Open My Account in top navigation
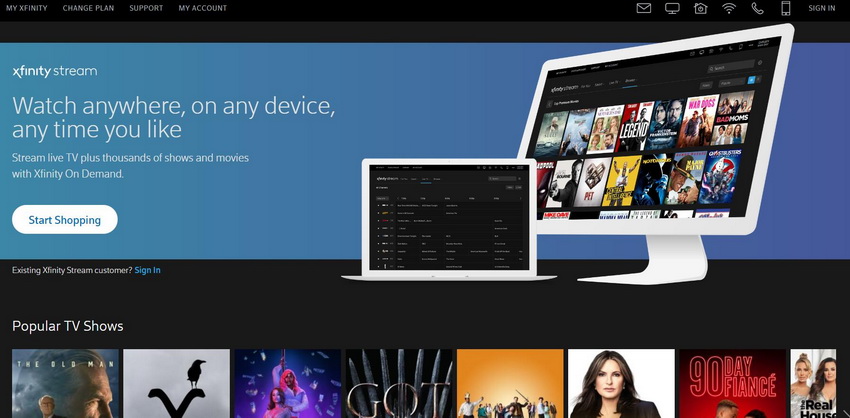 point(202,8)
